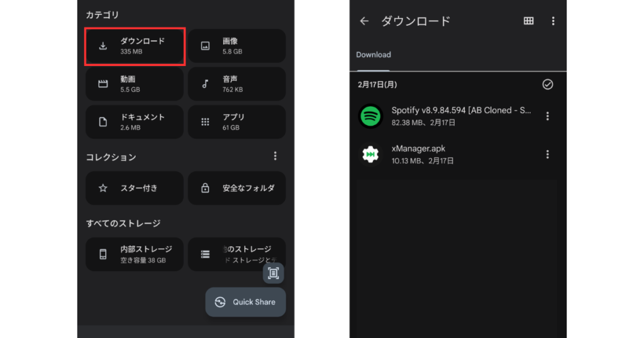Open the 音声 category tile

tap(237, 84)
